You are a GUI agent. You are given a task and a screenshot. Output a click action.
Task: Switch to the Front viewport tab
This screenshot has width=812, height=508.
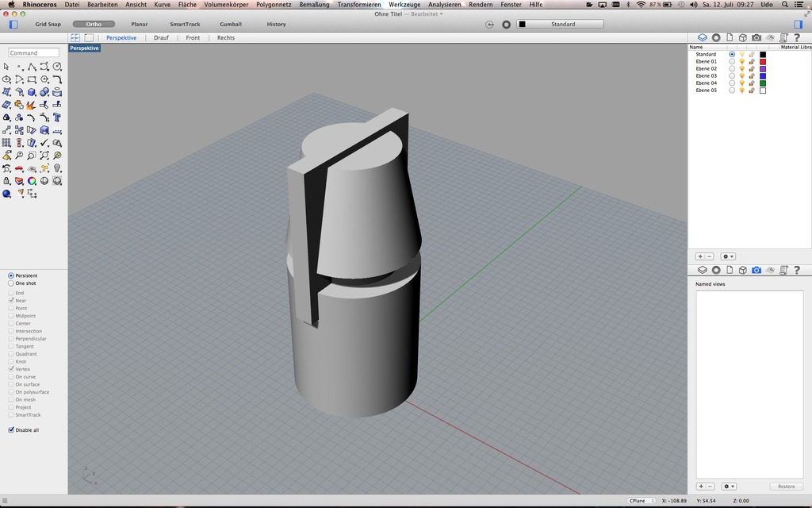[193, 38]
